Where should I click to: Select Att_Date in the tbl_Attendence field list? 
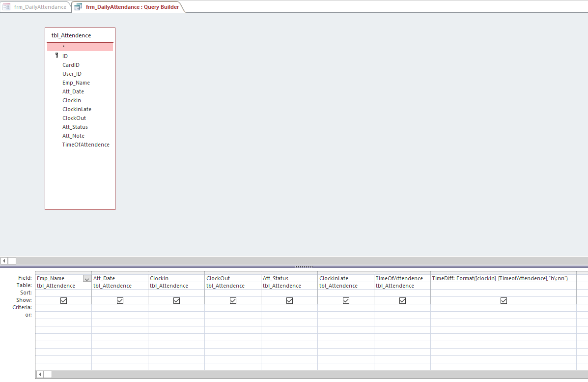[x=73, y=91]
